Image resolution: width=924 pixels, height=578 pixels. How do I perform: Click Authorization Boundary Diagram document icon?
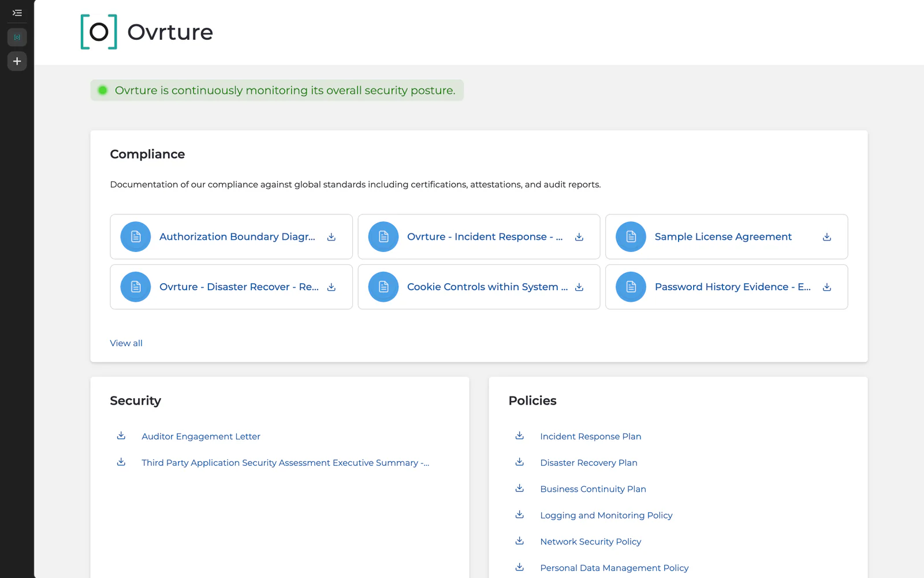[x=136, y=237]
